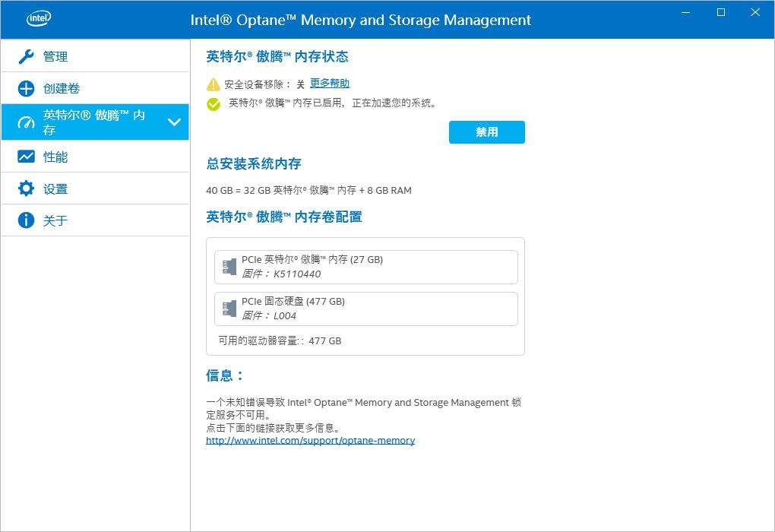Click the yellow warning triangle icon

tap(213, 84)
